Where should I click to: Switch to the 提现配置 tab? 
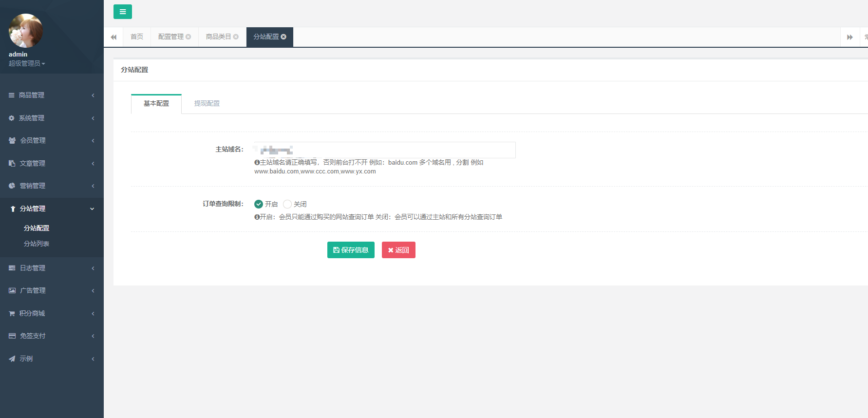click(x=207, y=103)
